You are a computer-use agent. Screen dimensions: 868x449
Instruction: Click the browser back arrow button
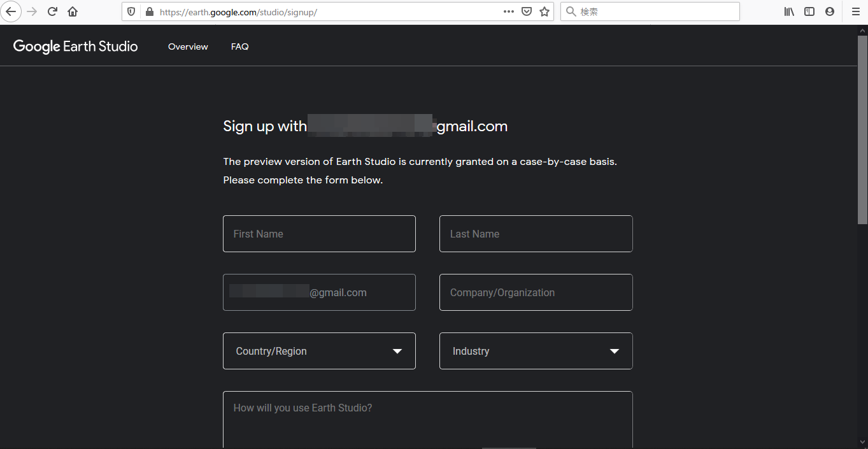point(11,11)
